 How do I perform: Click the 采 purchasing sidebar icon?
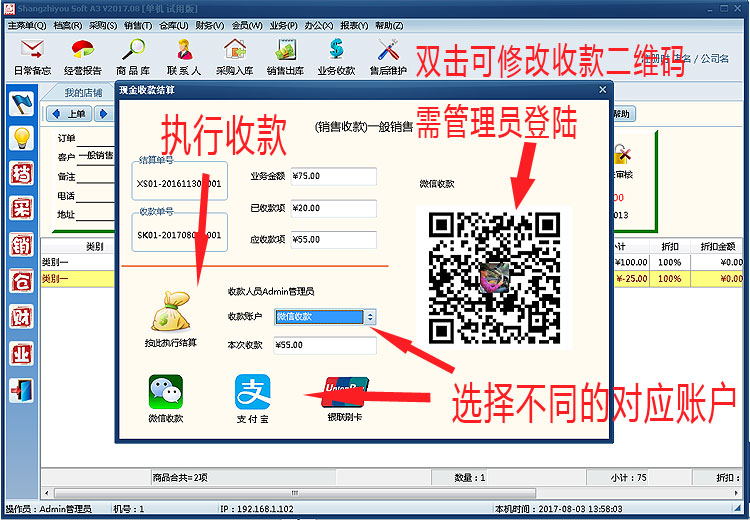pos(22,208)
